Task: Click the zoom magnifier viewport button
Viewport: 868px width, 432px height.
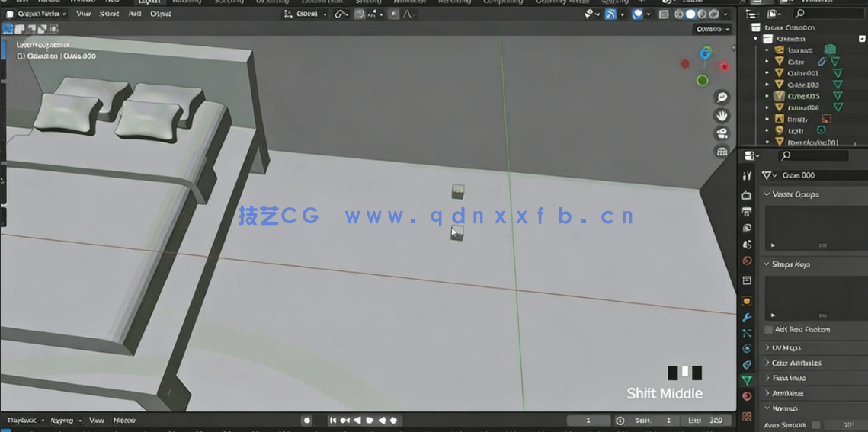Action: (x=722, y=98)
